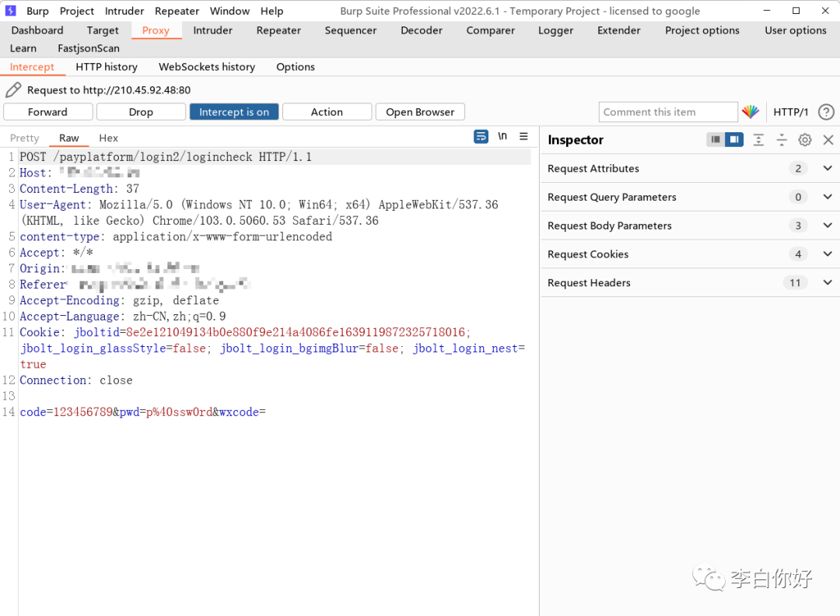Switch editor to Pretty view
Screen dimensions: 840x616
(25, 138)
